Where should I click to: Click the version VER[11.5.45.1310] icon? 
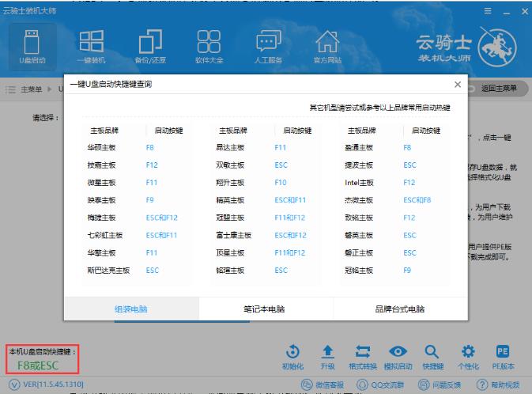(14, 385)
